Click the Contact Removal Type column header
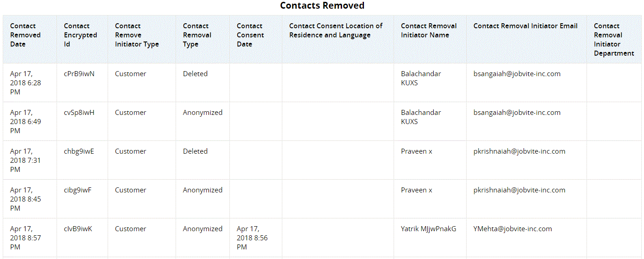644x259 pixels. (197, 35)
